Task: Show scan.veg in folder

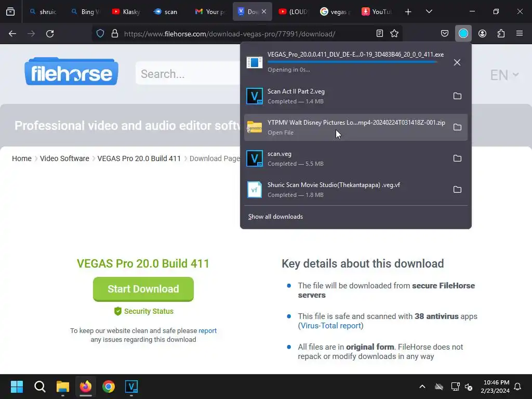Action: coord(457,158)
